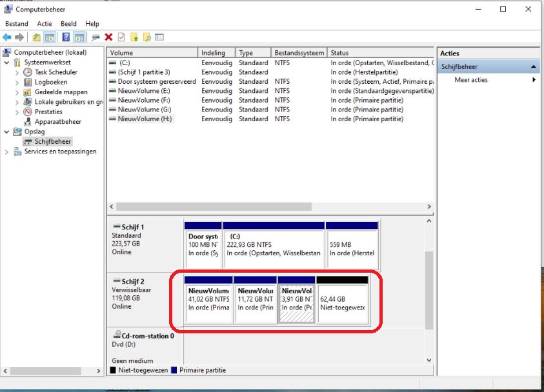Screen dimensions: 544x392
Task: Collapse the Systeemwerkset tree node
Action: click(x=7, y=63)
